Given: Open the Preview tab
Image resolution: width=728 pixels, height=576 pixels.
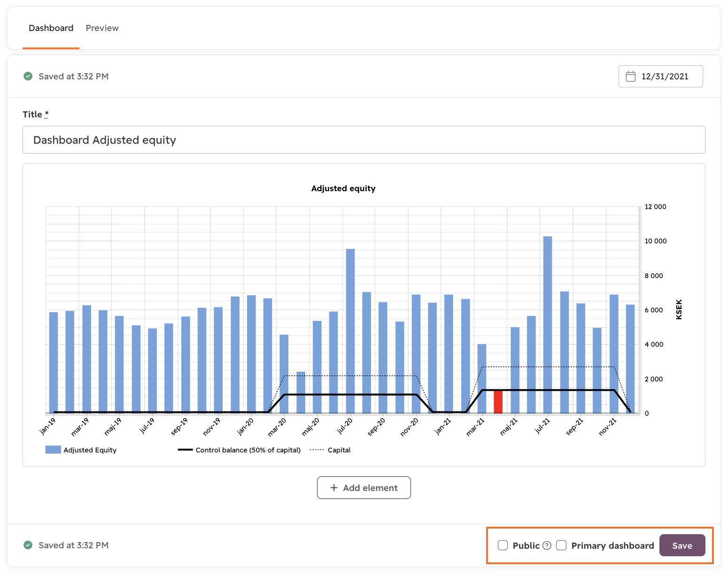Looking at the screenshot, I should [x=102, y=28].
